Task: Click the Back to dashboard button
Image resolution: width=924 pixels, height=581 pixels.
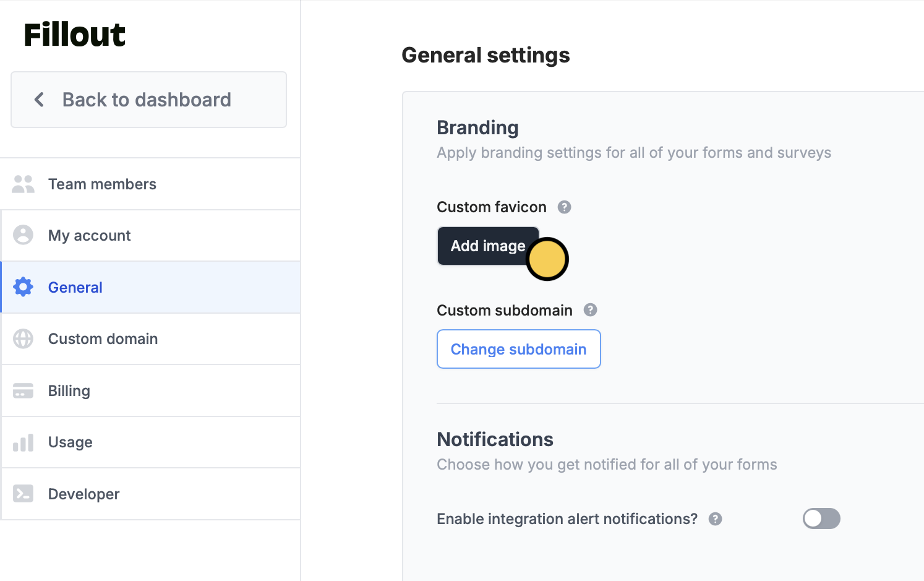Action: [x=148, y=100]
